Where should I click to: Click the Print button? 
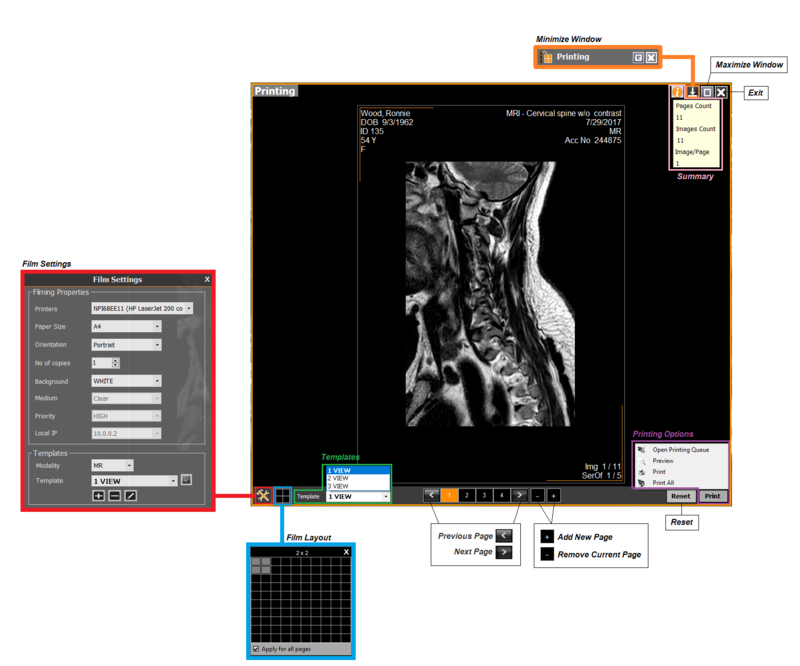[x=712, y=496]
